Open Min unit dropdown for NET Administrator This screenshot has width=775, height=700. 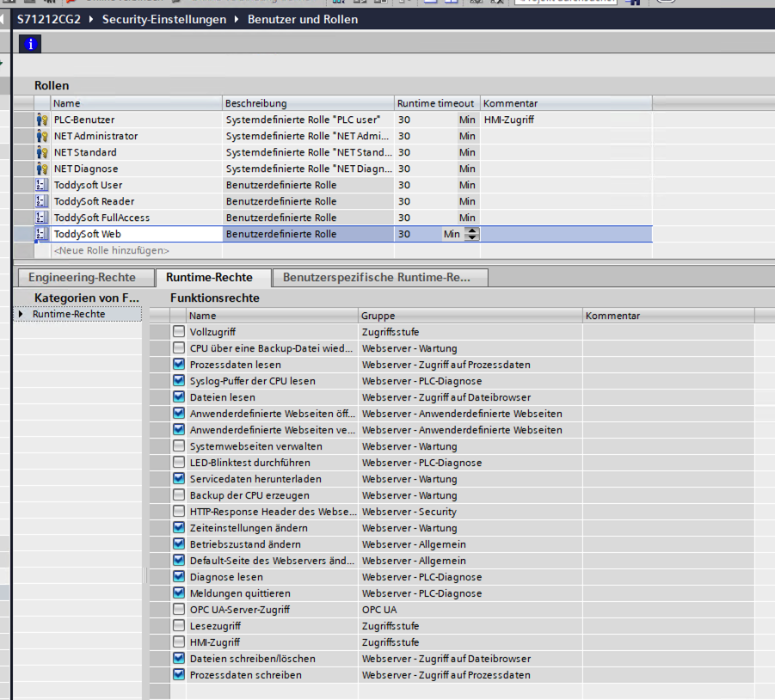pyautogui.click(x=467, y=136)
